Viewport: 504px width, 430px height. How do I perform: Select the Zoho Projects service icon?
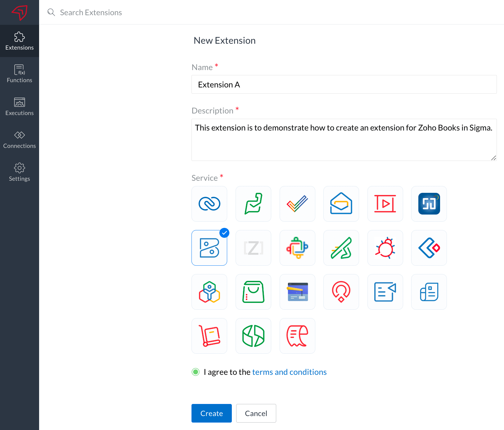[297, 204]
